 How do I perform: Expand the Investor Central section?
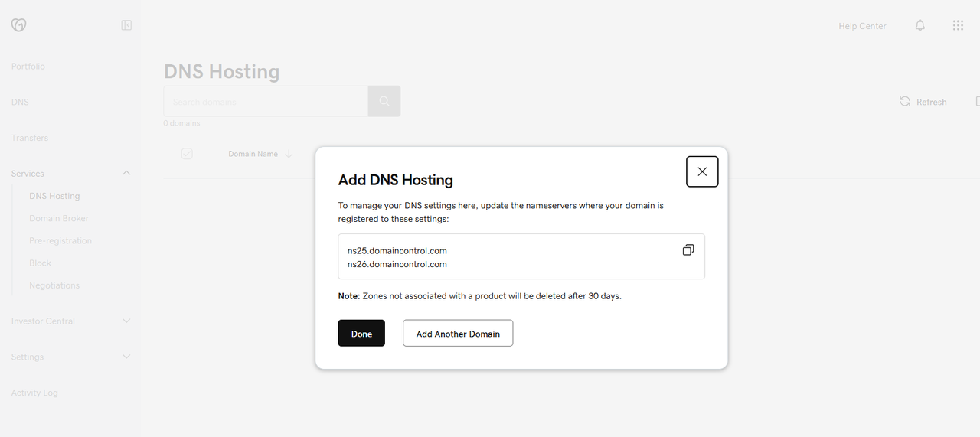point(126,321)
